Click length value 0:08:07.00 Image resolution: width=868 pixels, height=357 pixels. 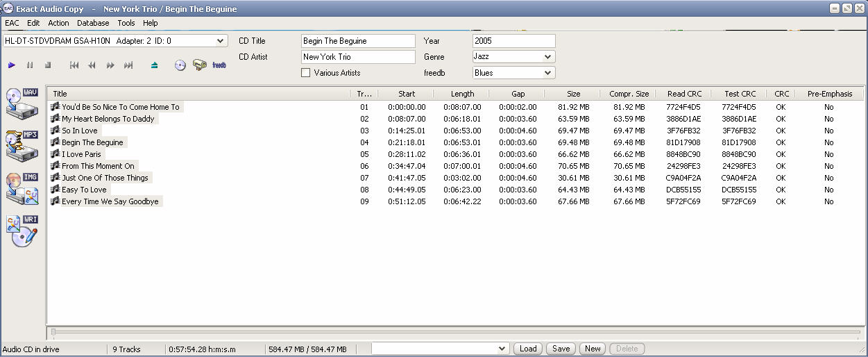(462, 107)
